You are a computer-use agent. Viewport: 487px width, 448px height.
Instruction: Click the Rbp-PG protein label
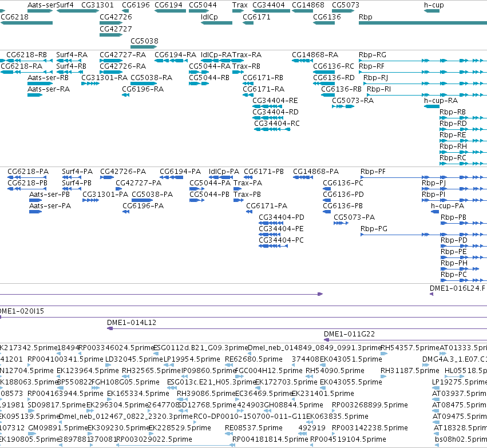[374, 229]
